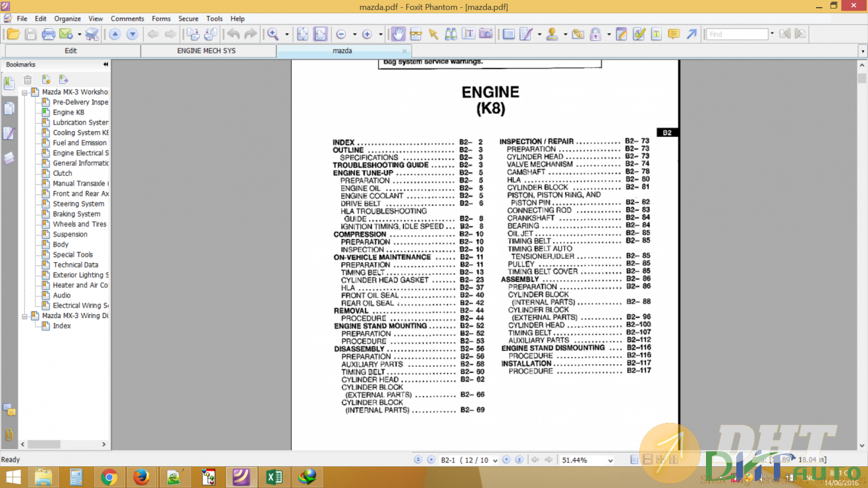The height and width of the screenshot is (488, 868).
Task: Open Chrome from the taskbar
Action: pyautogui.click(x=109, y=477)
